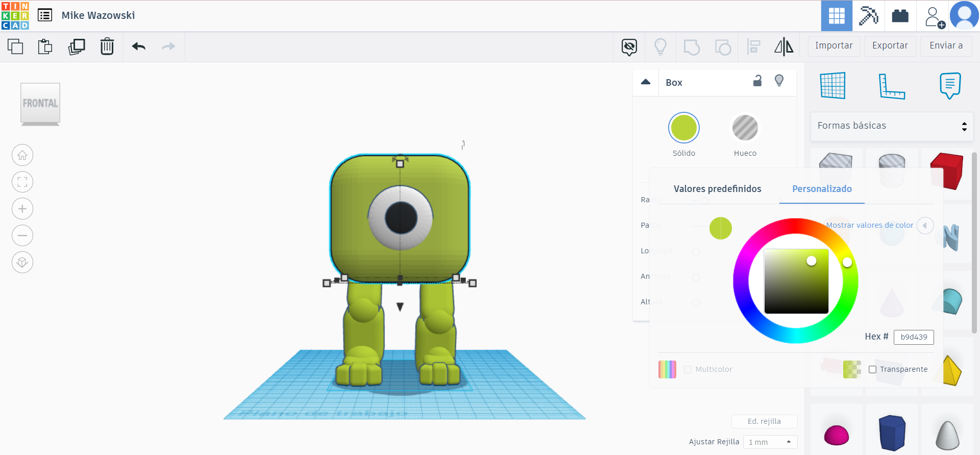Image resolution: width=980 pixels, height=455 pixels.
Task: Click the design name Mike Wazowski
Action: point(99,15)
